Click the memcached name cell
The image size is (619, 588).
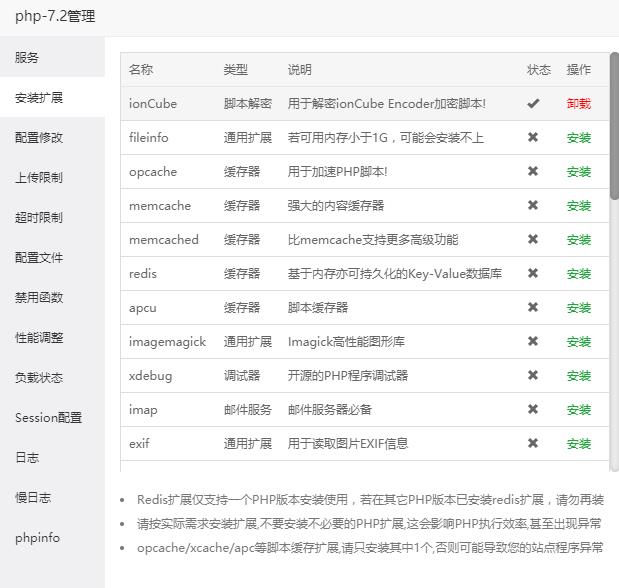pos(164,239)
